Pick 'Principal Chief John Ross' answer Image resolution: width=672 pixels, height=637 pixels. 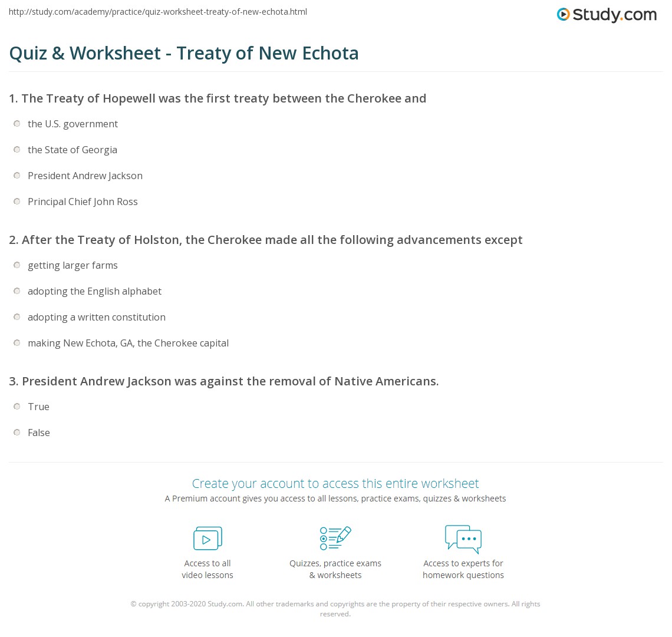17,202
